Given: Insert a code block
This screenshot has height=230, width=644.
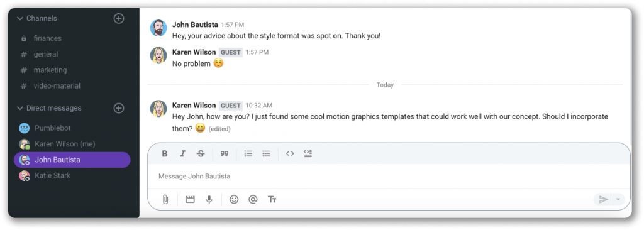Looking at the screenshot, I should pos(308,153).
